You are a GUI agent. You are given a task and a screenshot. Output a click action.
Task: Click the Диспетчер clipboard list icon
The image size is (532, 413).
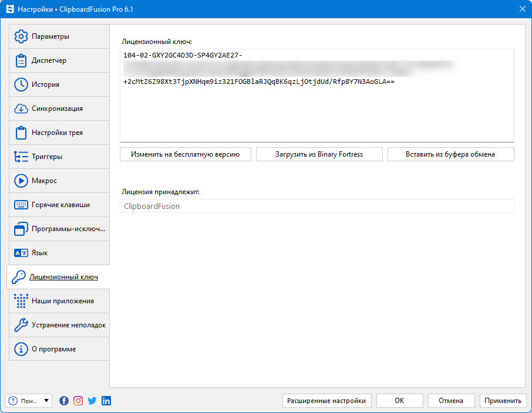[x=21, y=60]
